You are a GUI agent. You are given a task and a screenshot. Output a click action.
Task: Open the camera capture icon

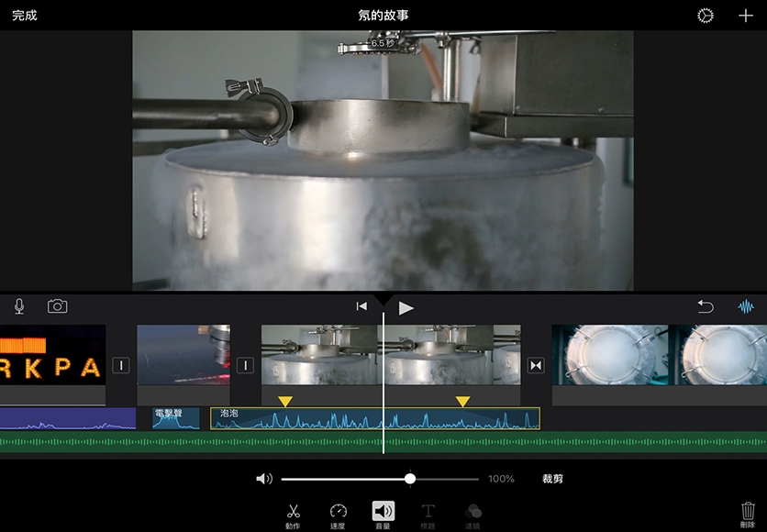tap(57, 306)
